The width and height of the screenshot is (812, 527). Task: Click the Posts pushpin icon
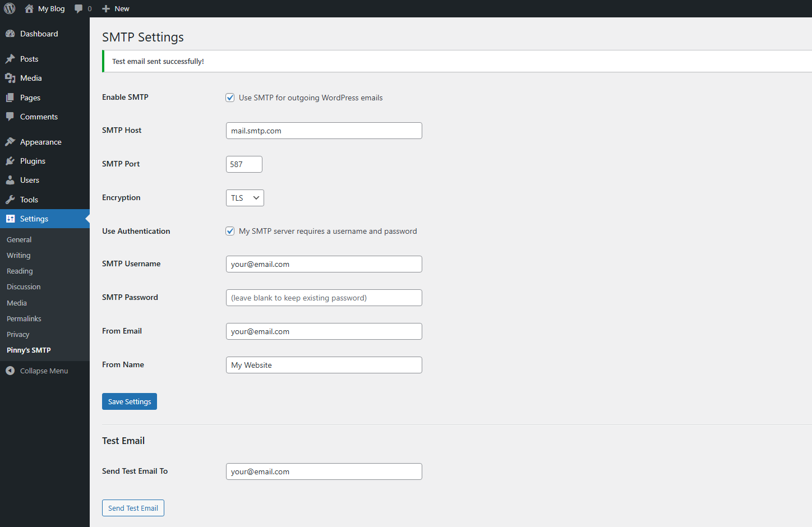10,59
